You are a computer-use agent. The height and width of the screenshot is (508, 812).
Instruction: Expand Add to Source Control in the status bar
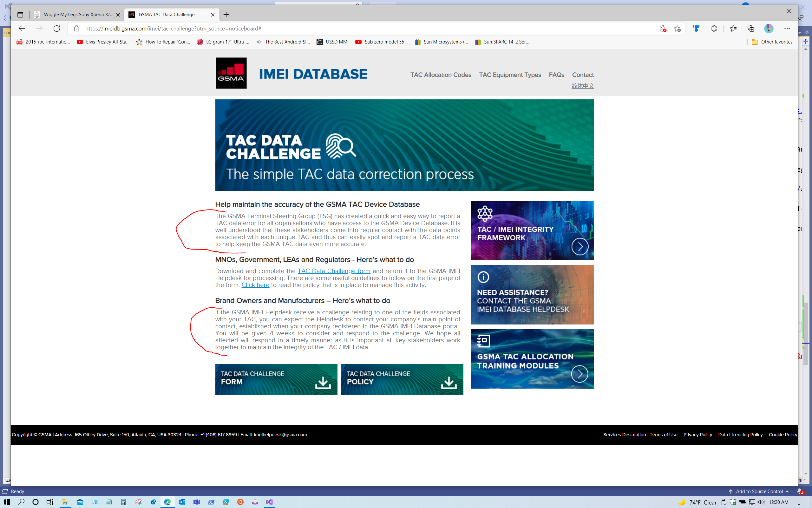pos(759,491)
